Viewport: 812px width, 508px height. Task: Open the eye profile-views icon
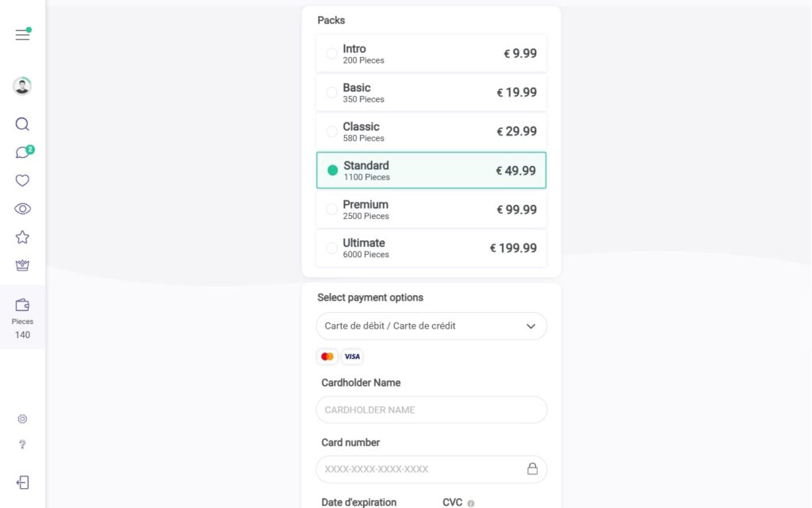click(22, 209)
